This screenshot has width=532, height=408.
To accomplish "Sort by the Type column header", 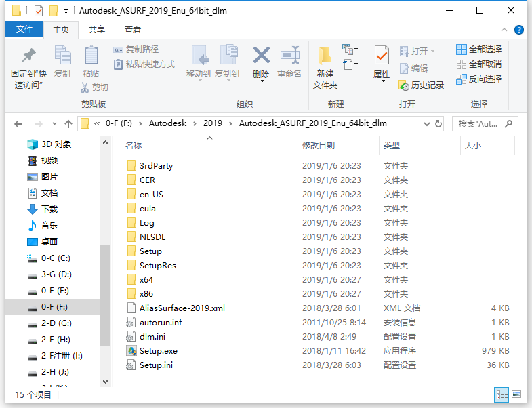I will point(420,146).
